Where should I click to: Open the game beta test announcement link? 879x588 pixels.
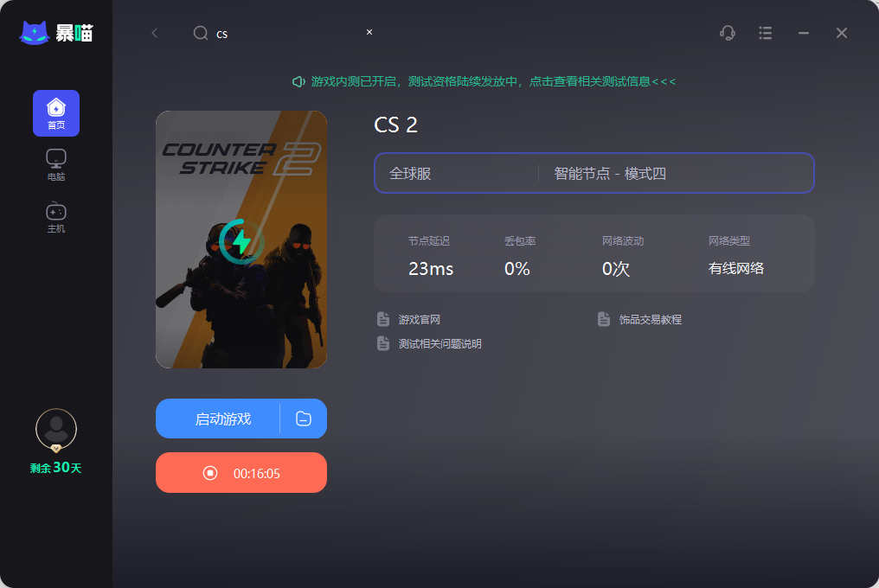pyautogui.click(x=493, y=82)
